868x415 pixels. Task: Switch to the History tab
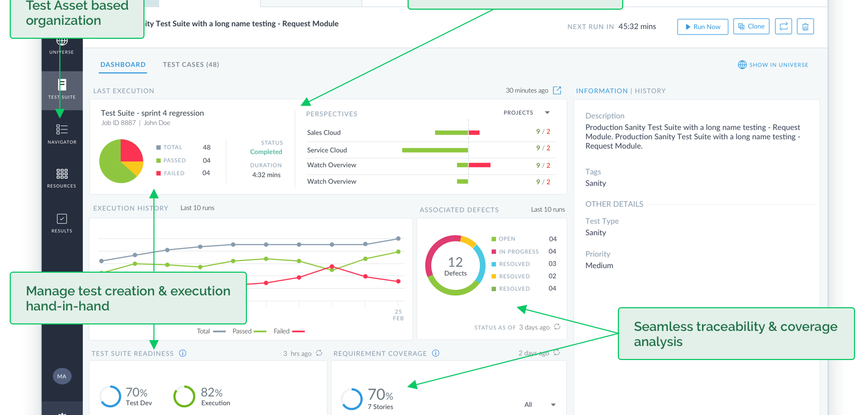click(650, 91)
